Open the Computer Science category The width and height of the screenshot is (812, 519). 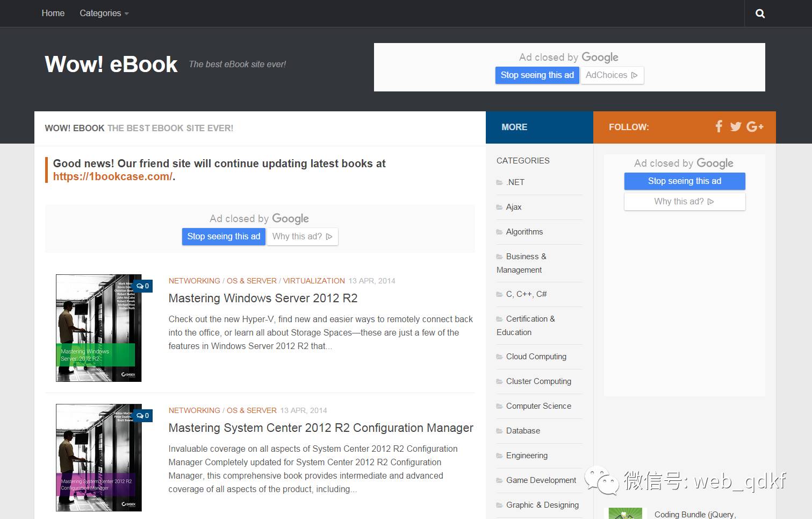pyautogui.click(x=538, y=406)
